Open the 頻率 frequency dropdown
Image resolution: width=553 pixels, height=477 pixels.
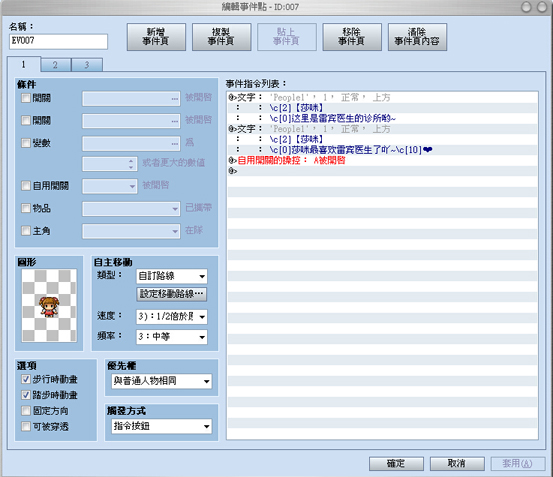172,337
